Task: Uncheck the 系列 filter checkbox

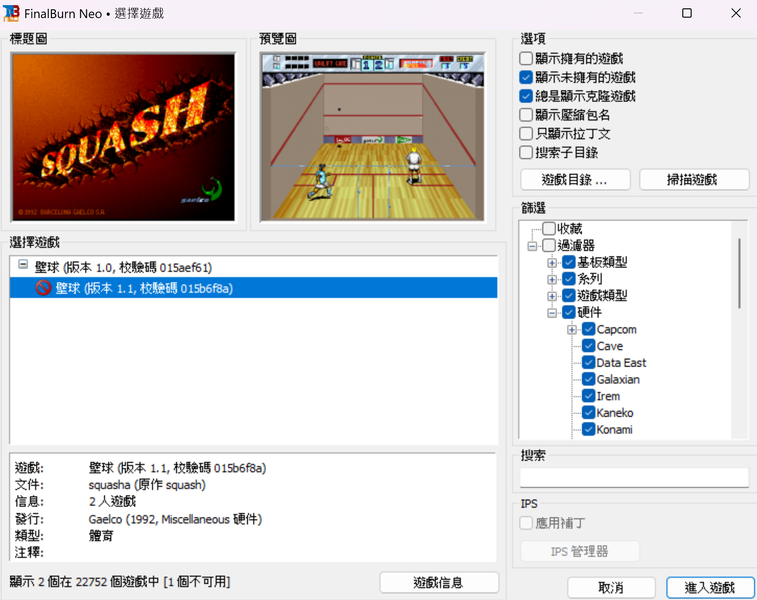Action: coord(569,279)
